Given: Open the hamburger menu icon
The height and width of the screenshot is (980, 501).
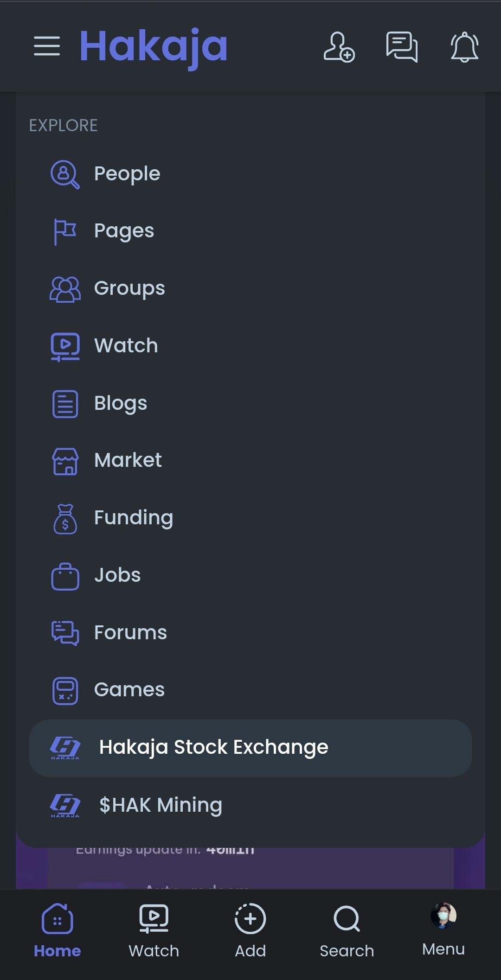Looking at the screenshot, I should (x=47, y=46).
